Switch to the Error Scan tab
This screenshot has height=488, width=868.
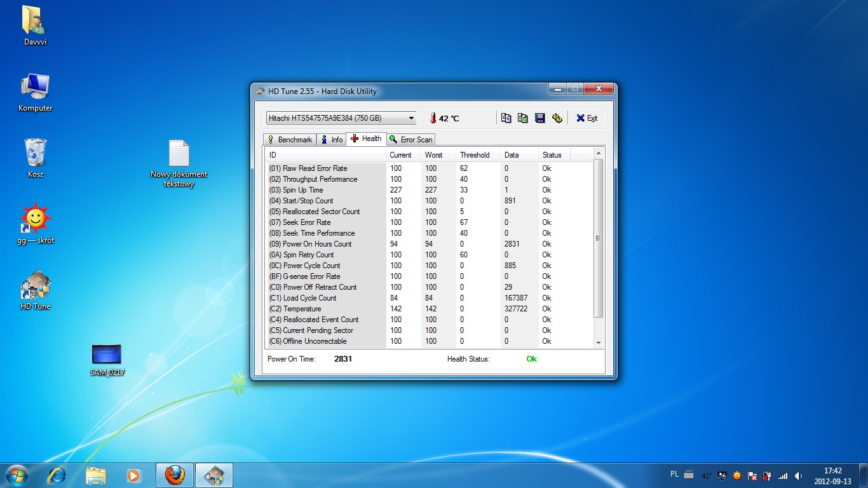(410, 139)
